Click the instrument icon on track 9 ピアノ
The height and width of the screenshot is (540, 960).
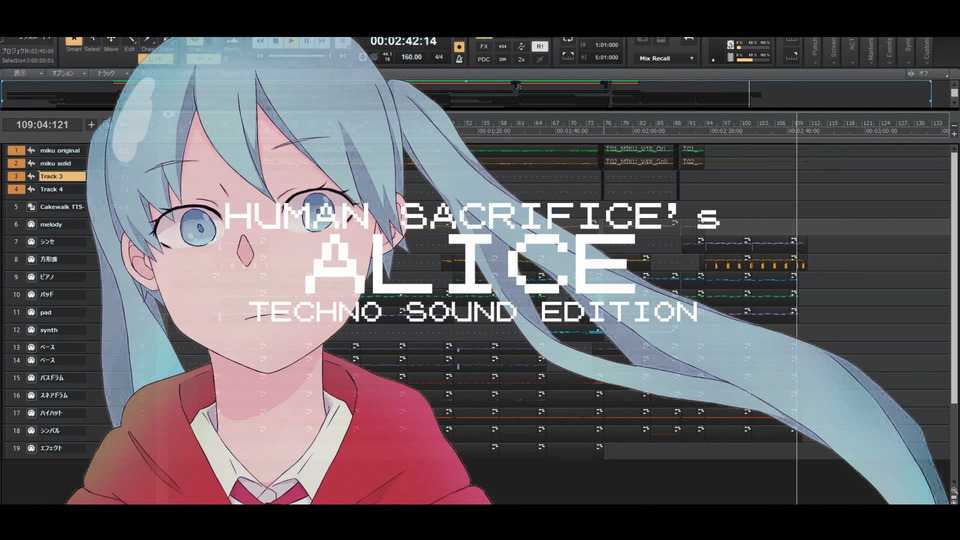pyautogui.click(x=31, y=277)
